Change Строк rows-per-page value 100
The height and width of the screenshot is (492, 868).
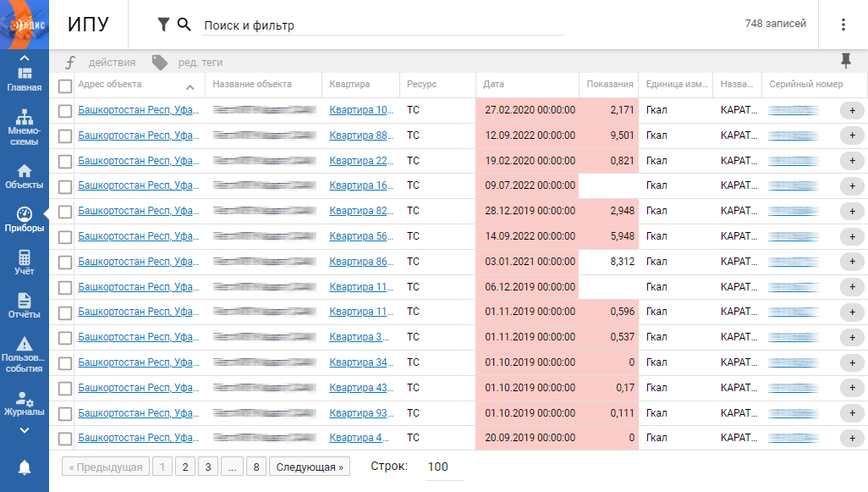[445, 467]
